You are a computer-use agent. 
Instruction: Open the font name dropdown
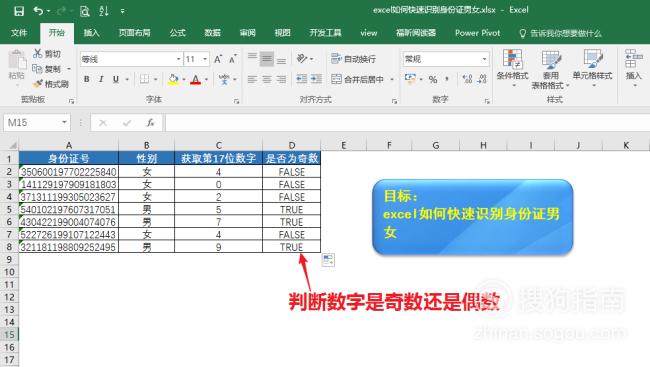(178, 59)
